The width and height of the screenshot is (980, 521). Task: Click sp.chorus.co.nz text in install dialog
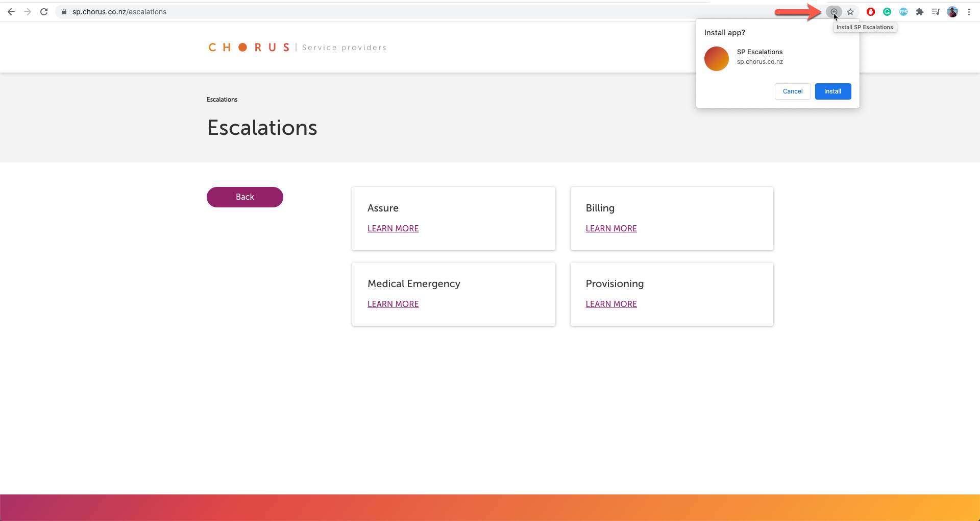[x=759, y=62]
